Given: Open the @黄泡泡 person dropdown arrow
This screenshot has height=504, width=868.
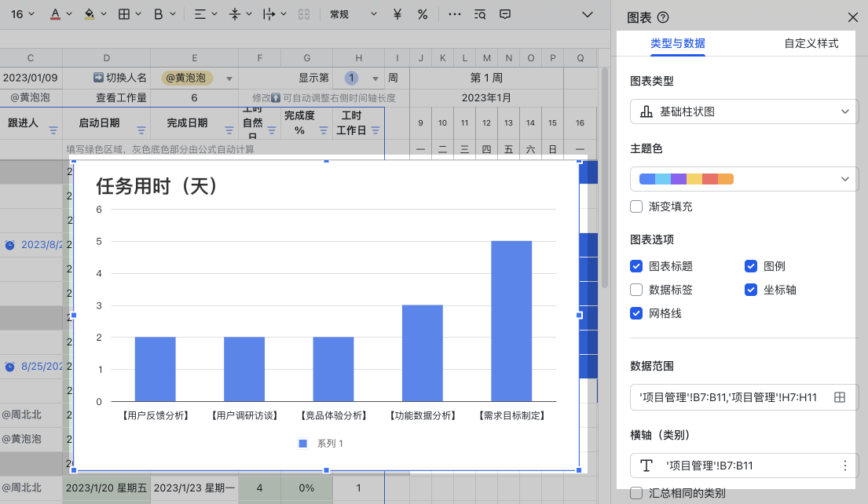Looking at the screenshot, I should tap(229, 79).
